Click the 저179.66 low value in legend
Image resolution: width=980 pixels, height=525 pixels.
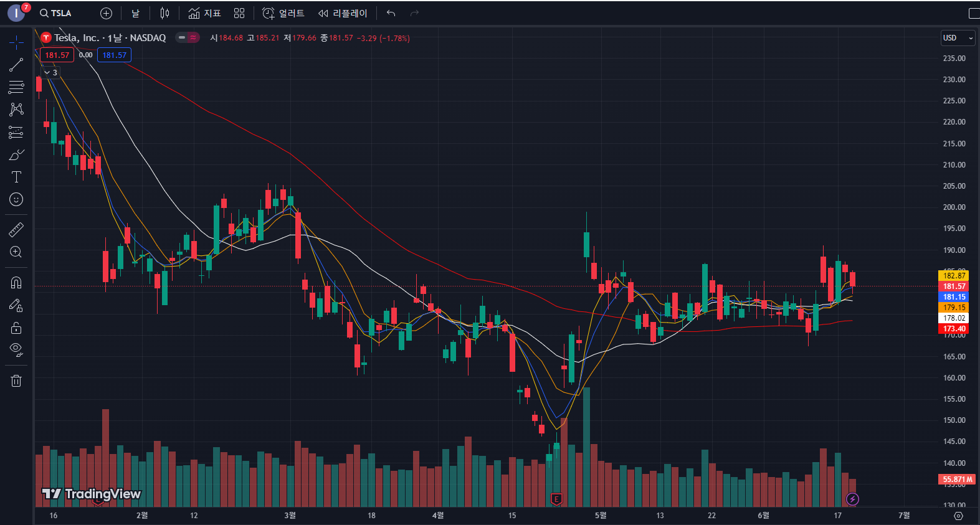(300, 38)
